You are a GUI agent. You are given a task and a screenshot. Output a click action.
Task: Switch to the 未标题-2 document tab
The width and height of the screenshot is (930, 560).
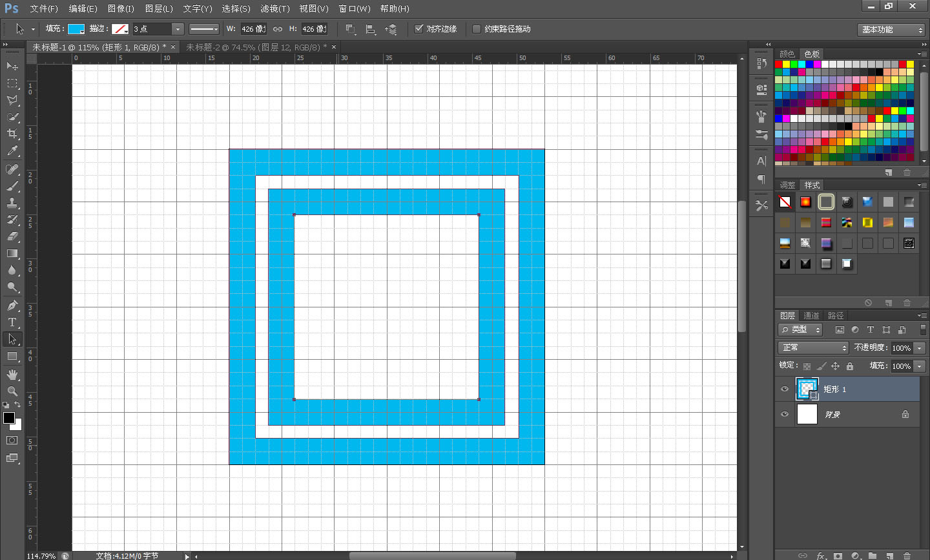[253, 47]
